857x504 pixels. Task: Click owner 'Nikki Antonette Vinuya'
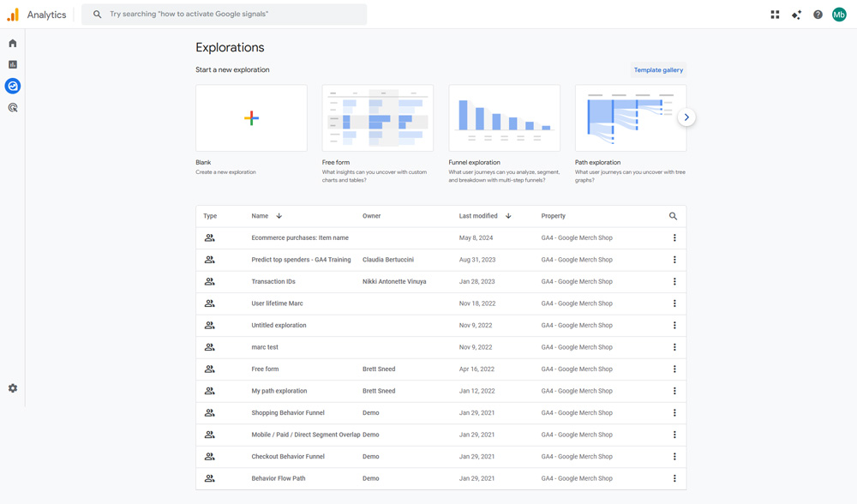tap(394, 281)
